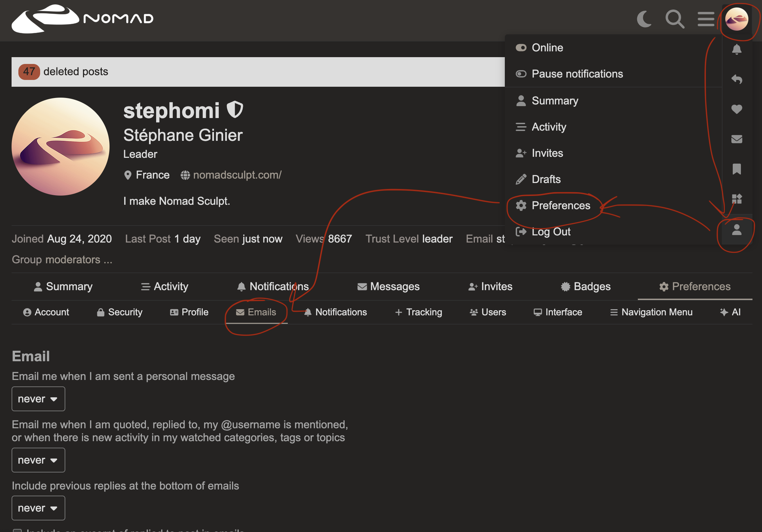The height and width of the screenshot is (532, 762).
Task: Toggle Online status switch
Action: click(521, 48)
